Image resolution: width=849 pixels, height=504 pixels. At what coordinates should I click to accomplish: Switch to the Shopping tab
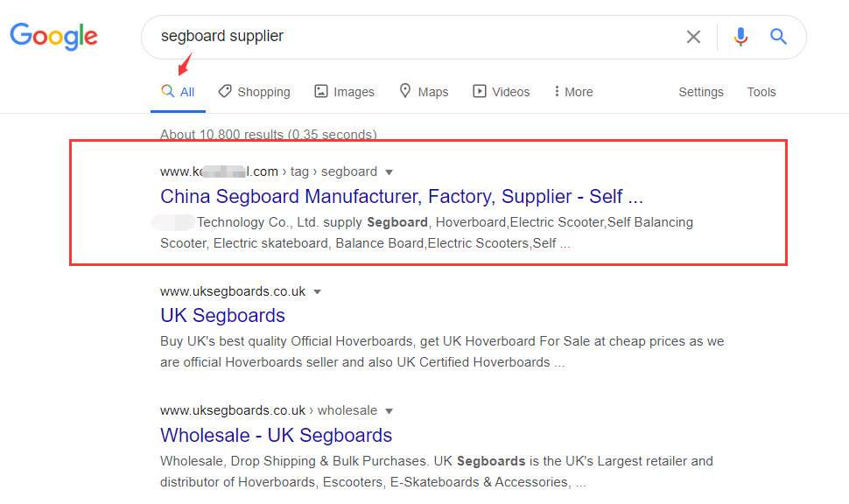pos(263,92)
